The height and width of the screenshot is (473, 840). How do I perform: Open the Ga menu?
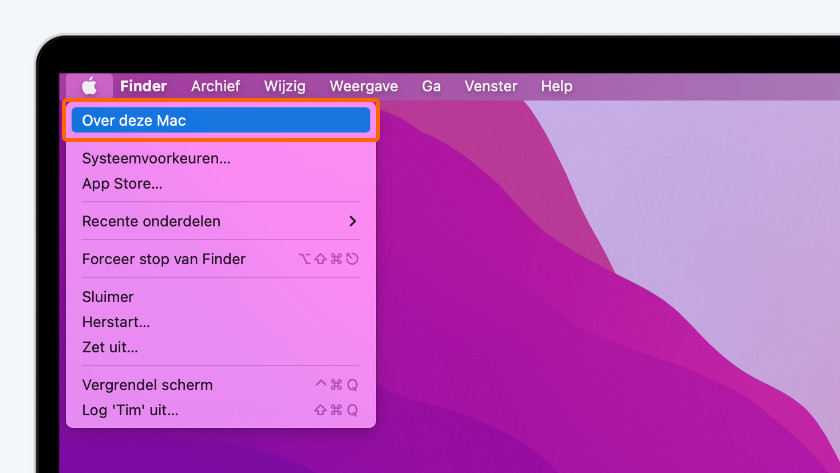coord(431,86)
